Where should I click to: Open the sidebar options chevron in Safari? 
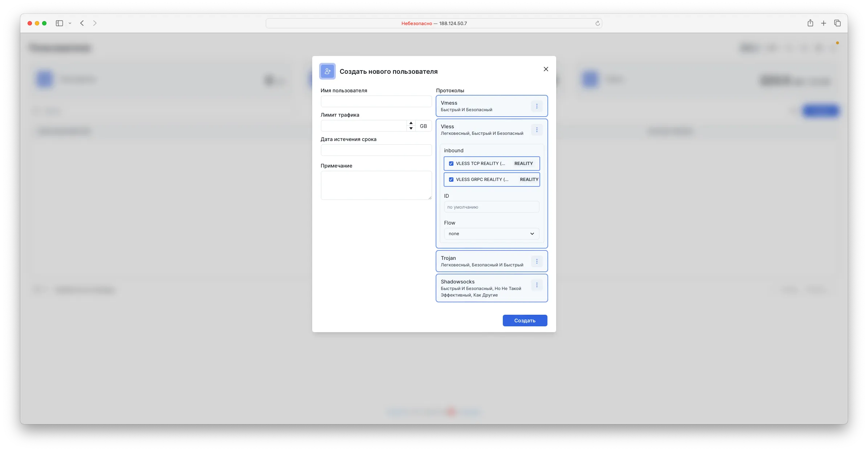click(x=70, y=23)
